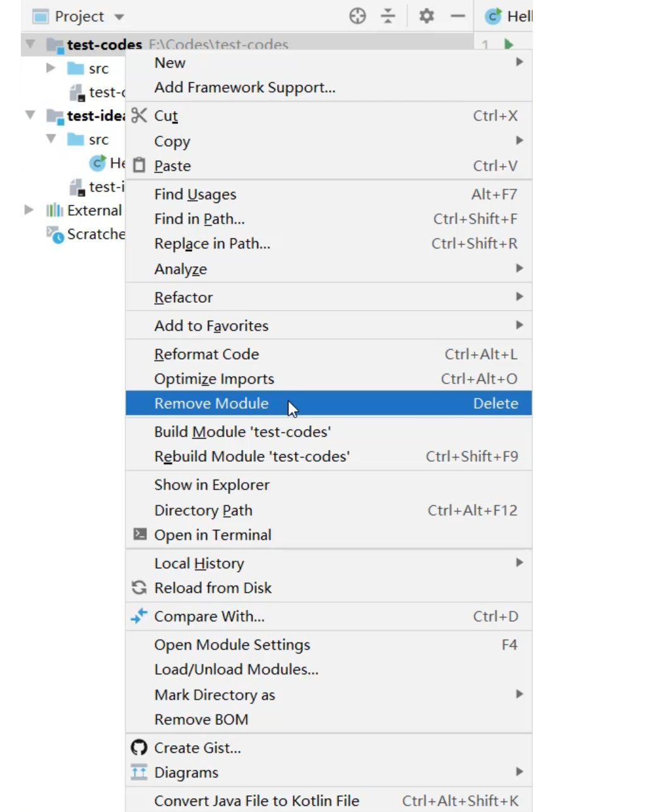Click the locate/select opened file crosshair icon
Screen dimensions: 647x812
pyautogui.click(x=357, y=16)
